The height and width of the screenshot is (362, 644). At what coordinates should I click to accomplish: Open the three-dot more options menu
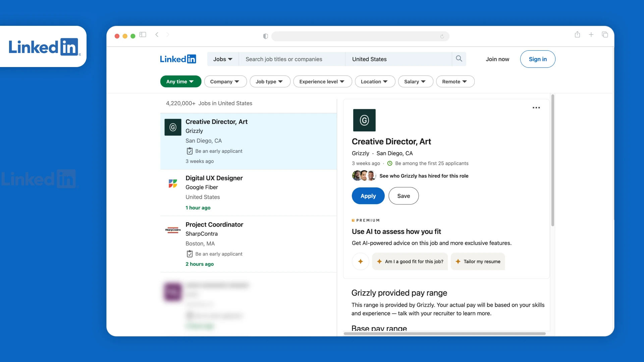click(536, 108)
